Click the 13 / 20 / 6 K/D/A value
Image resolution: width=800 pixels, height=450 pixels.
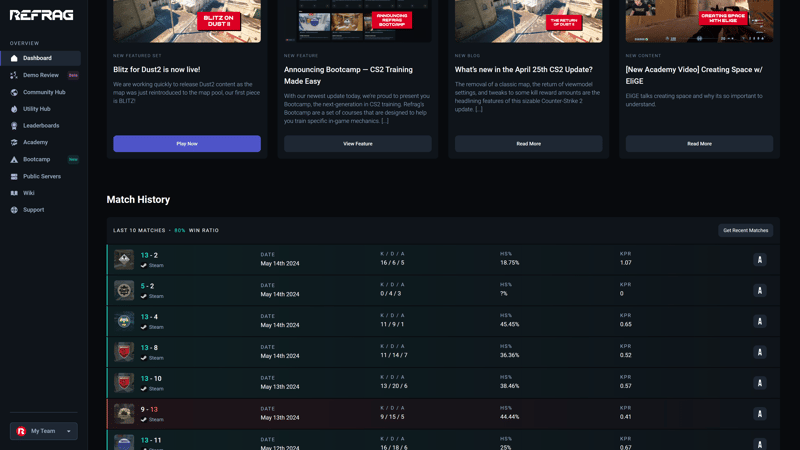(394, 386)
